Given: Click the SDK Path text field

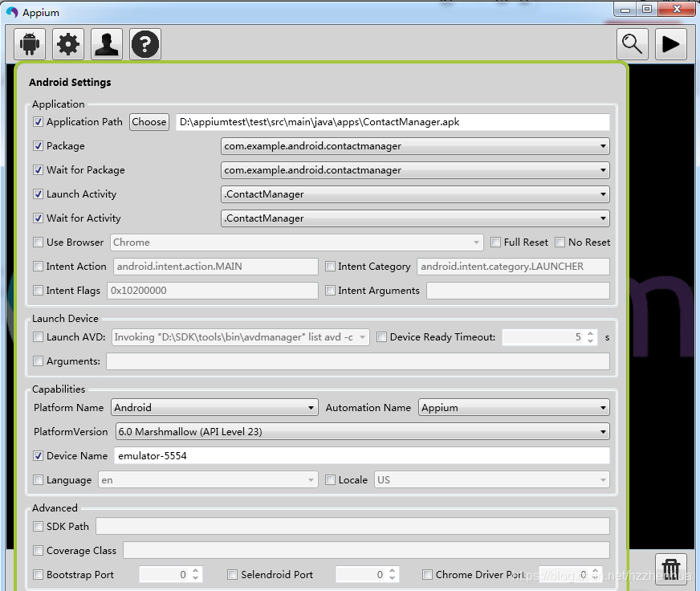Looking at the screenshot, I should click(352, 526).
